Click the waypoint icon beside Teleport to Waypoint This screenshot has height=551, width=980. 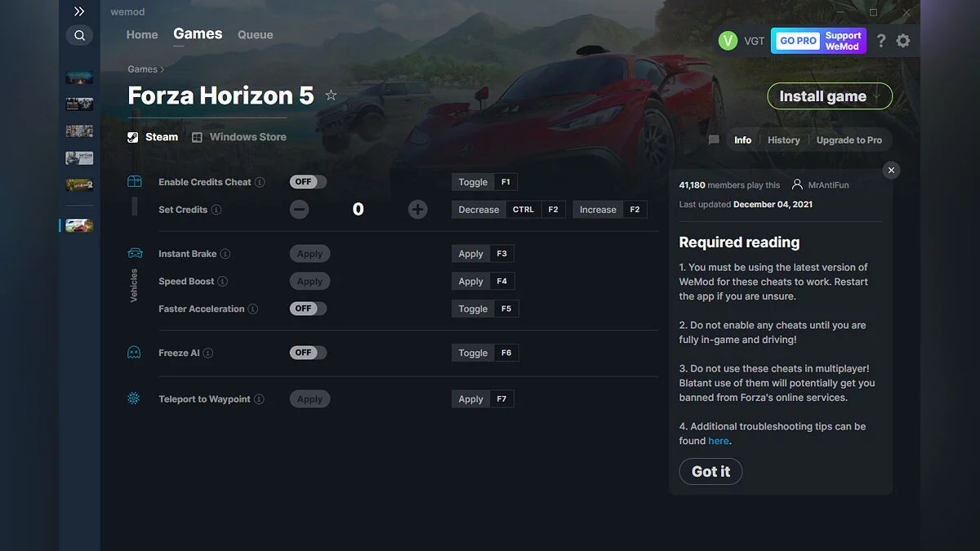(133, 398)
